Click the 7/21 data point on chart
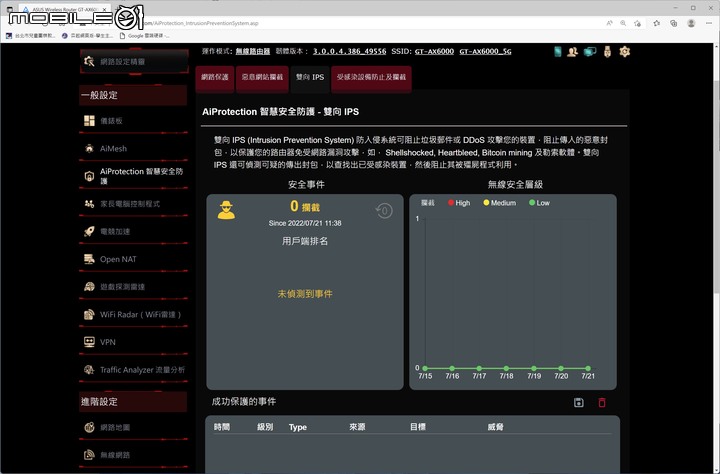Viewport: 720px width, 474px height. pyautogui.click(x=588, y=368)
